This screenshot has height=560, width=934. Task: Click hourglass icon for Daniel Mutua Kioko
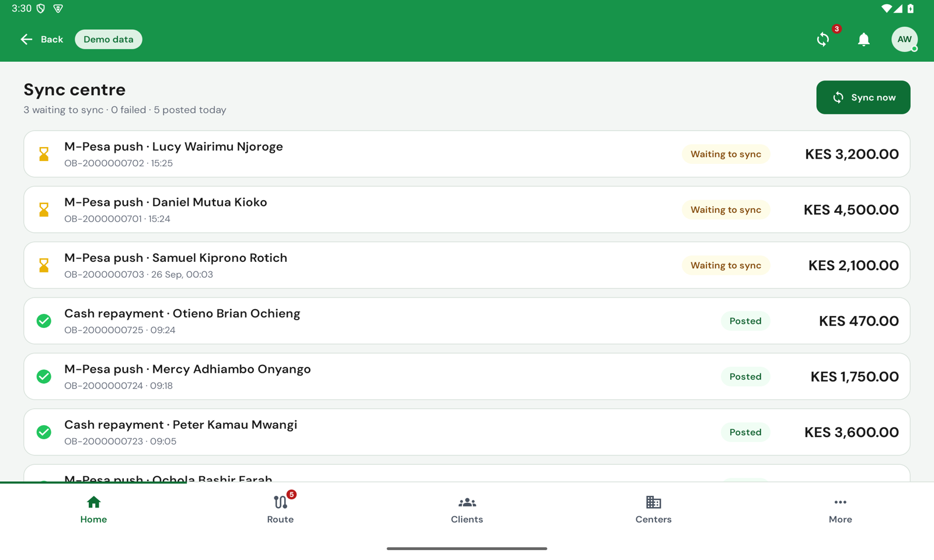44,209
